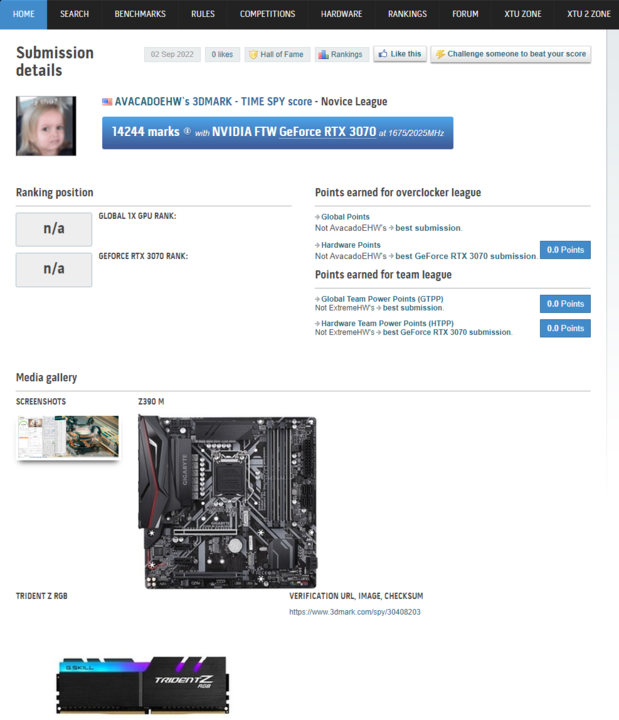Click the info icon next to 14244 marks

[x=187, y=132]
